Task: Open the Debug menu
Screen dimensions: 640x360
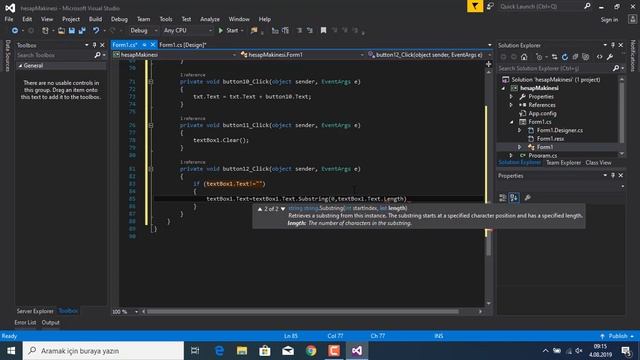Action: point(119,19)
